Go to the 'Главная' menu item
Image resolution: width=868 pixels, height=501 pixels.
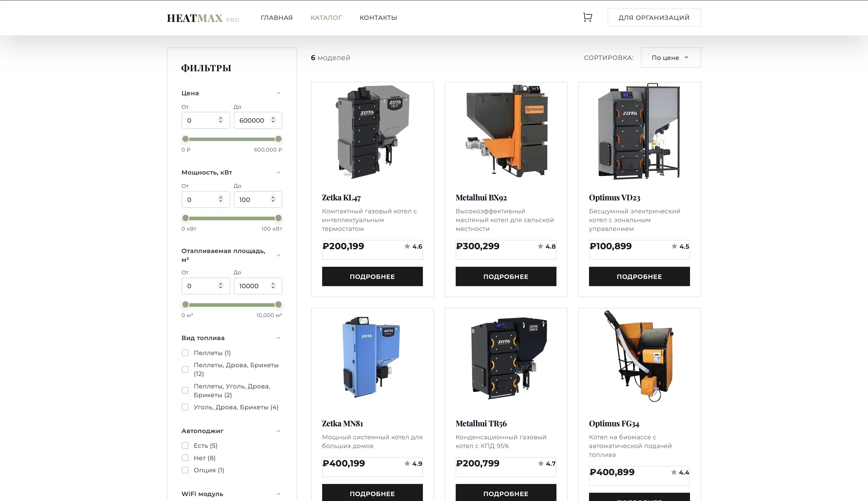click(276, 18)
